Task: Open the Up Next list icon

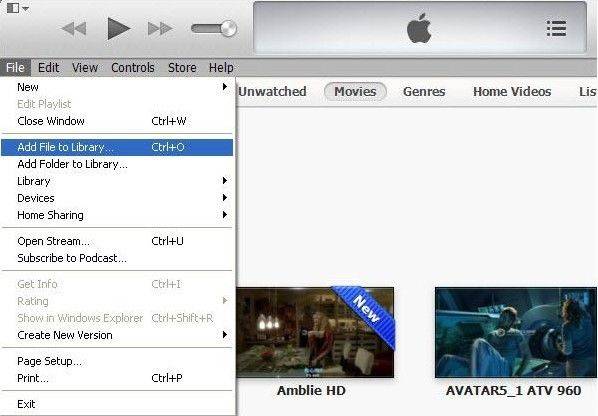Action: [556, 29]
